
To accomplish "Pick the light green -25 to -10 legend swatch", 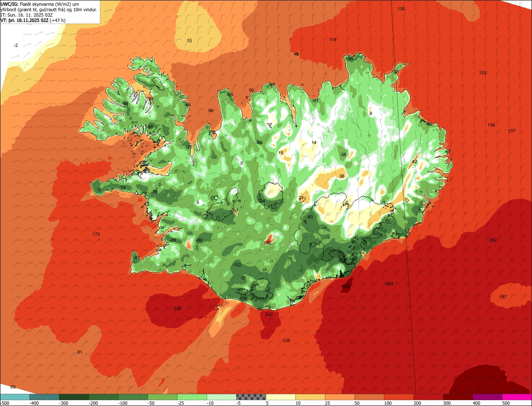I will 192,397.
